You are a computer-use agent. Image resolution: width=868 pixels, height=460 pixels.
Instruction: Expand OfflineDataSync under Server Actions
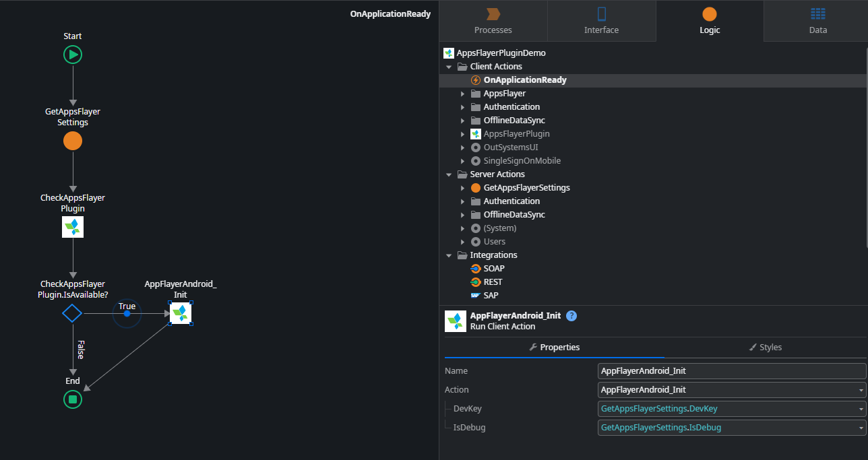[462, 215]
